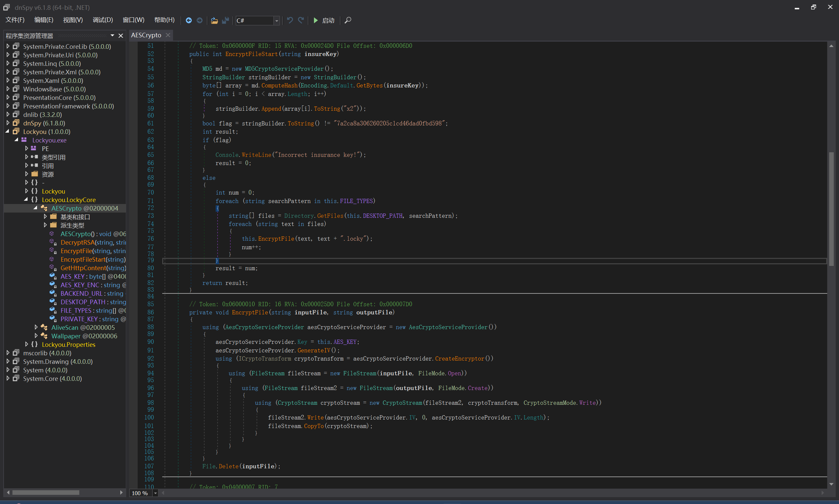
Task: Expand the Wallpaper class node
Action: pos(36,336)
